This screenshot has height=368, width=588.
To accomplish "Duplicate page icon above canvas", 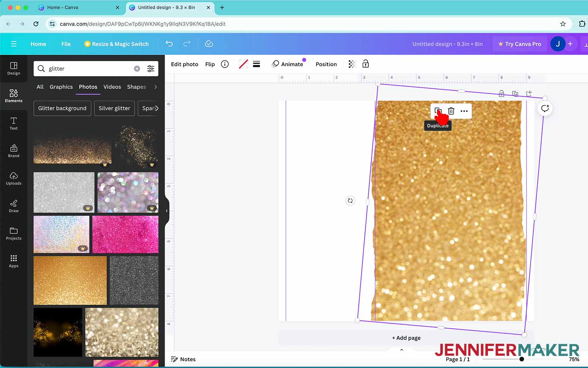I will 515,93.
